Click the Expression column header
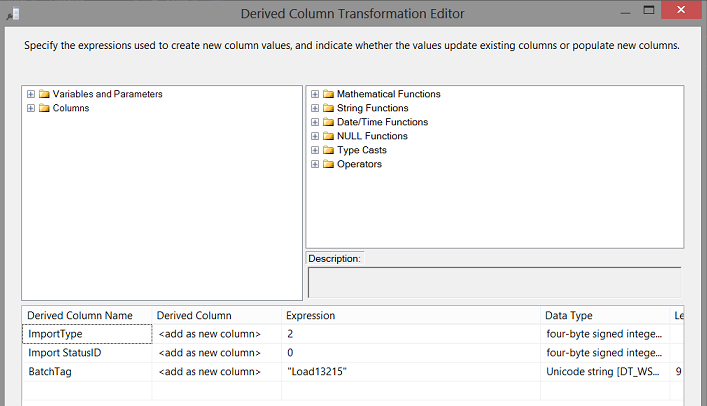 pyautogui.click(x=410, y=315)
